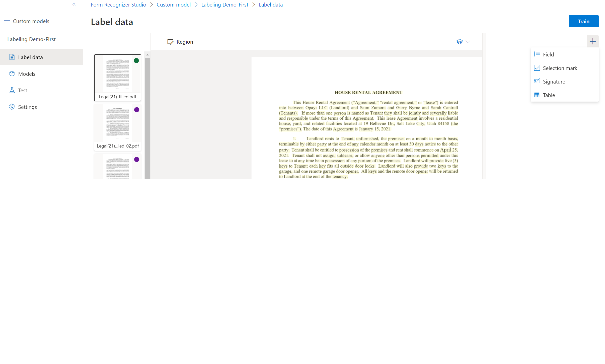Image resolution: width=605 pixels, height=364 pixels.
Task: Select Legal(21)-filled.pdf thumbnail
Action: (x=118, y=77)
